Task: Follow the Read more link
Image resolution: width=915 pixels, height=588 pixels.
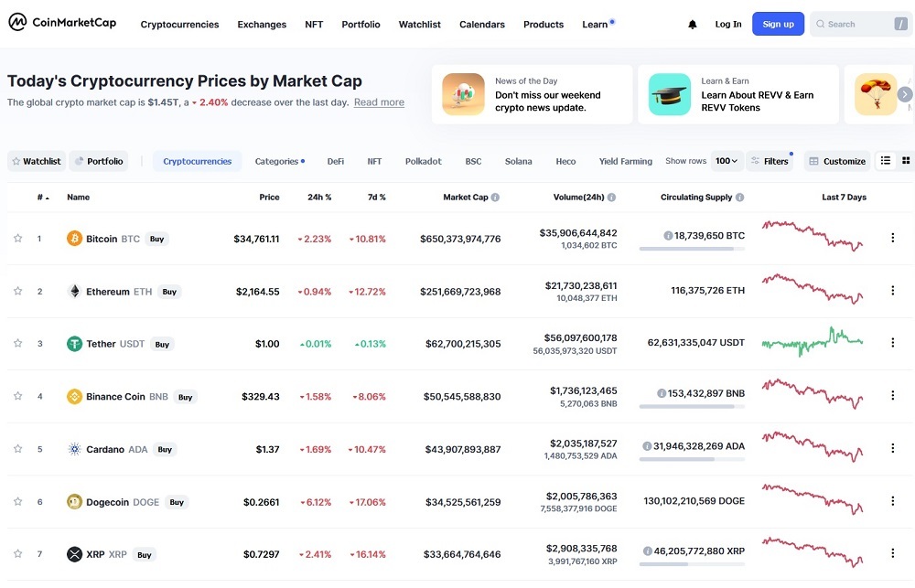Action: coord(379,102)
